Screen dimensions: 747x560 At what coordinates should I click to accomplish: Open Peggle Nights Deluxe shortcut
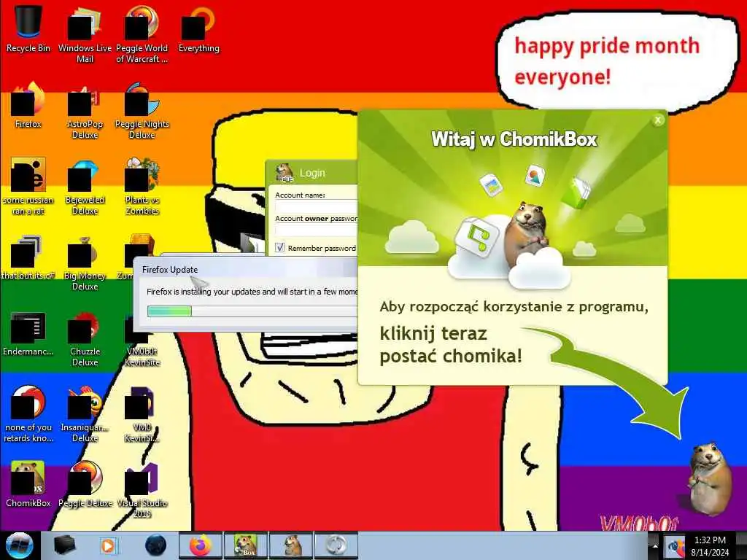tap(142, 109)
